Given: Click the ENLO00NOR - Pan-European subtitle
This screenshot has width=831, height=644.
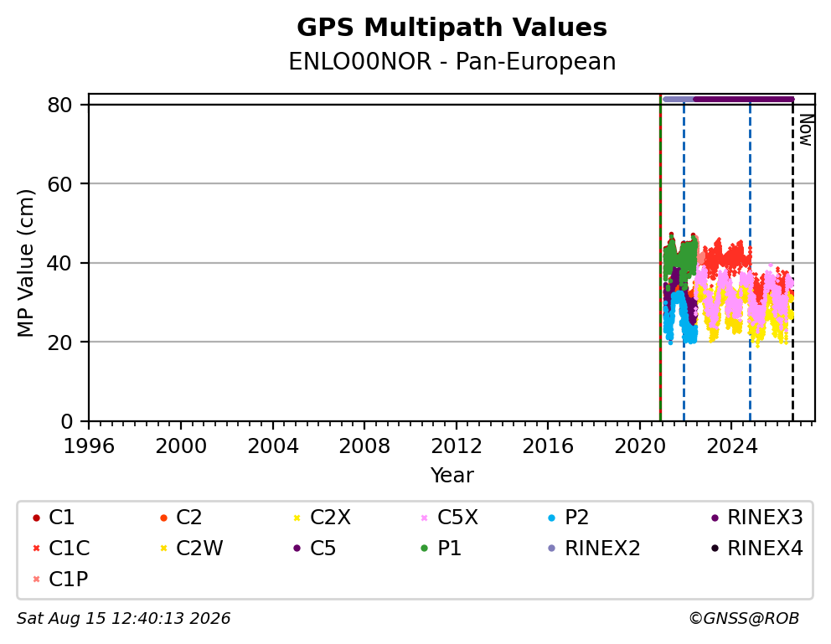Looking at the screenshot, I should pyautogui.click(x=452, y=61).
